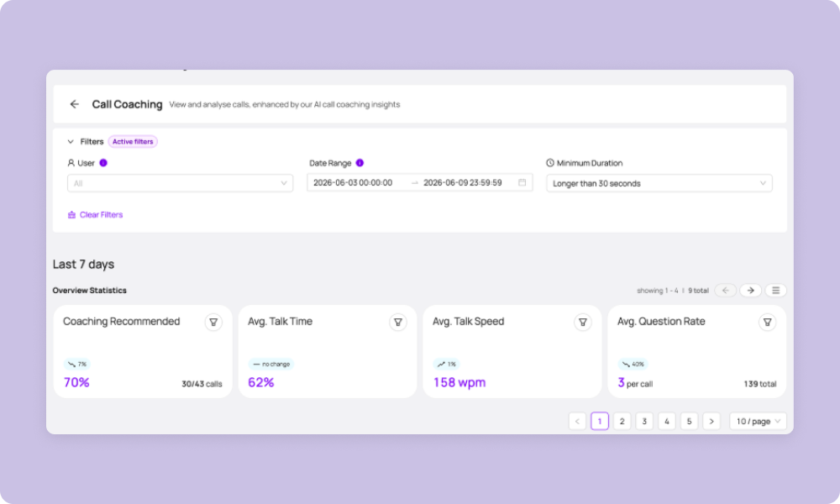Screen dimensions: 840x504
Task: Click the Coaching Recommended card title
Action: click(x=122, y=322)
